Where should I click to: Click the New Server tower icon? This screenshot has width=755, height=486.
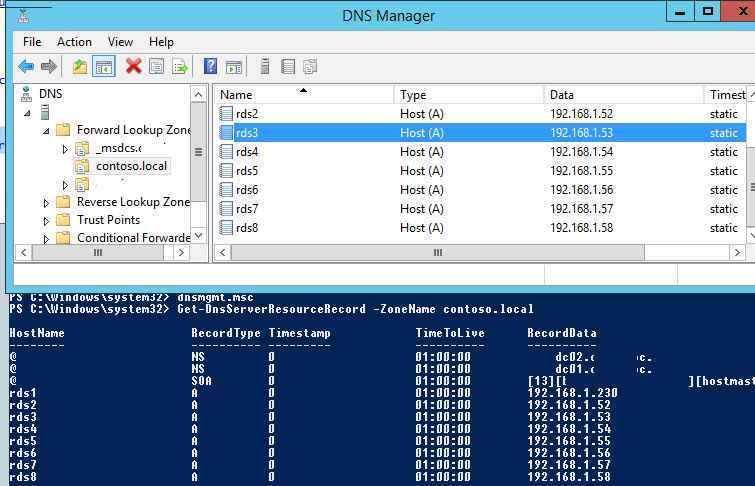click(265, 66)
